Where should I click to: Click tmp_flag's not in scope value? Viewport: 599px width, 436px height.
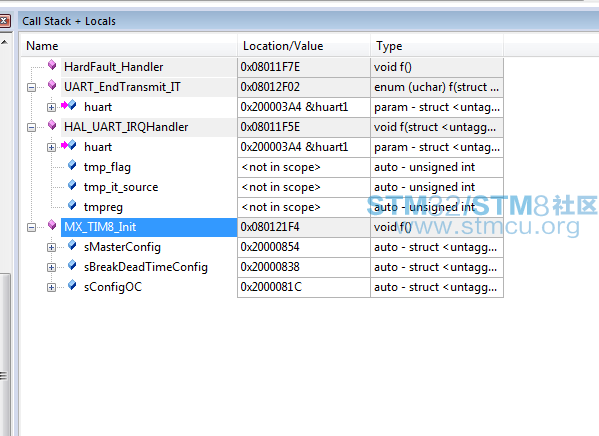[x=281, y=167]
